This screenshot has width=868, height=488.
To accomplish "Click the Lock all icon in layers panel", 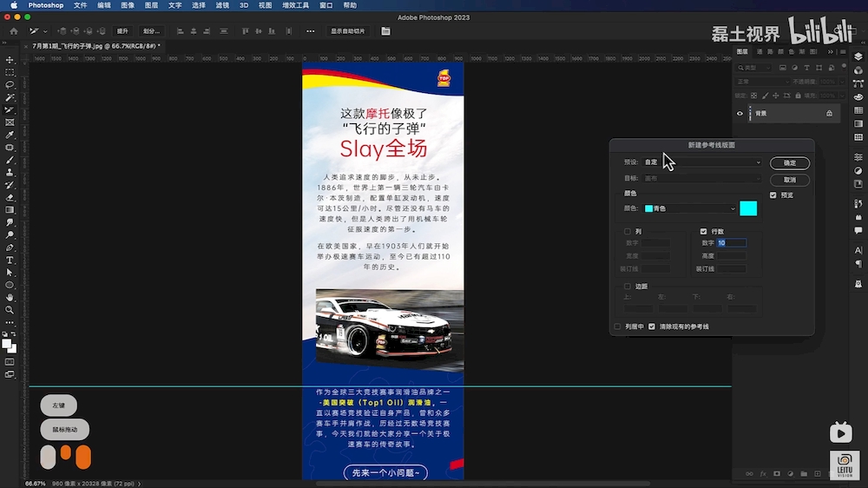I will pyautogui.click(x=798, y=96).
